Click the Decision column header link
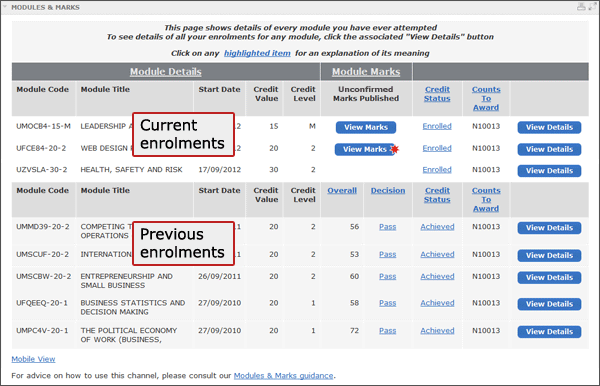This screenshot has height=386, width=600. [x=388, y=190]
